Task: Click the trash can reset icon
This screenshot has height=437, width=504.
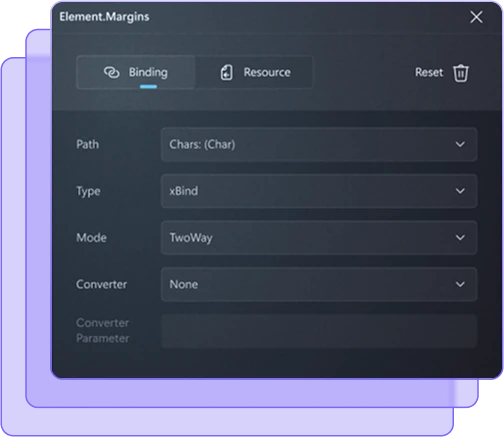Action: [x=461, y=73]
